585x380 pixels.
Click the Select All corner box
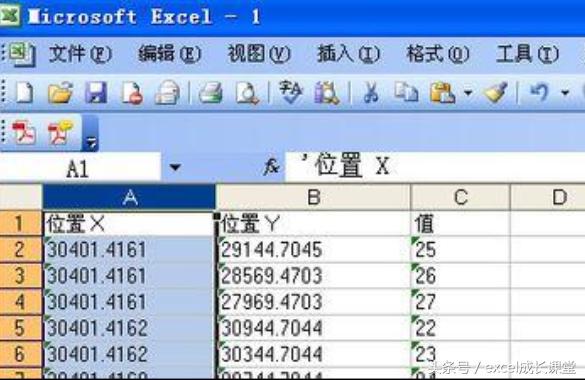[21, 197]
